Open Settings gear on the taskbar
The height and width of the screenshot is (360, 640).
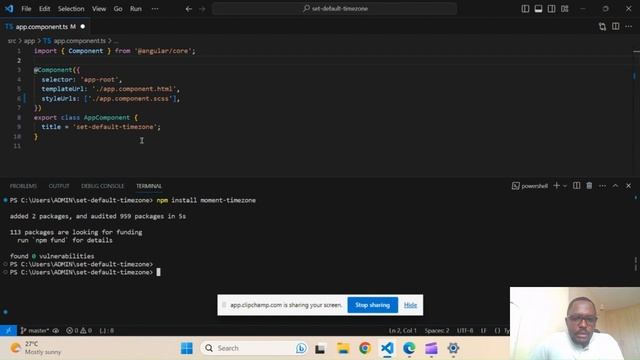coord(453,348)
